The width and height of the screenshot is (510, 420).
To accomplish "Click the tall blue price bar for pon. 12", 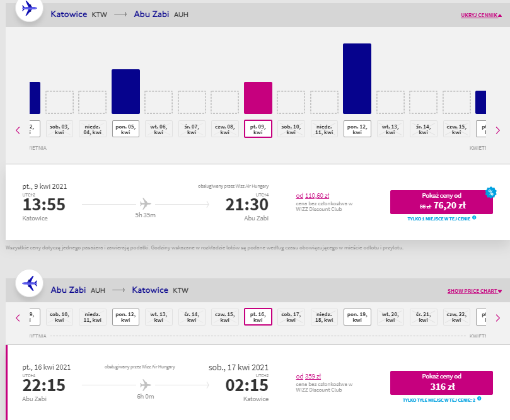I will (357, 79).
